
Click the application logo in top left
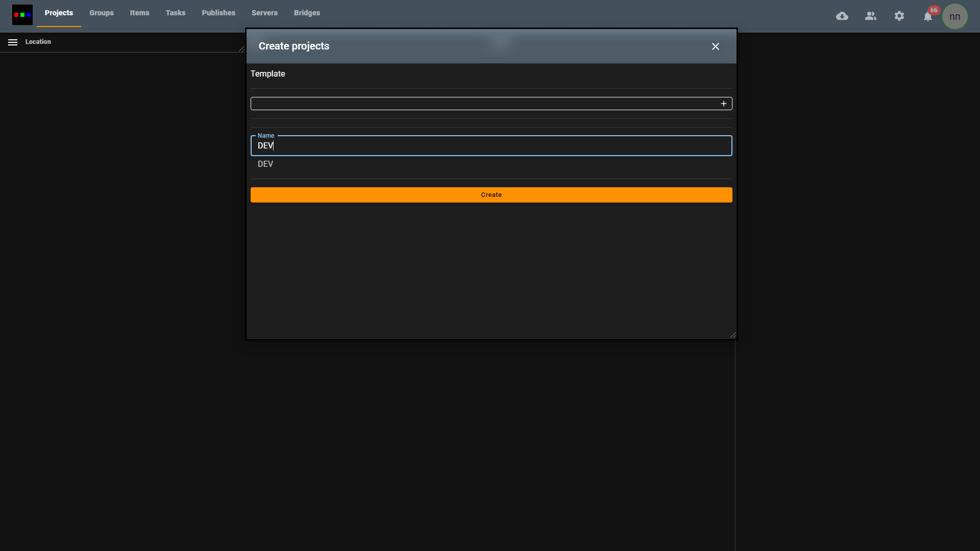(x=22, y=14)
